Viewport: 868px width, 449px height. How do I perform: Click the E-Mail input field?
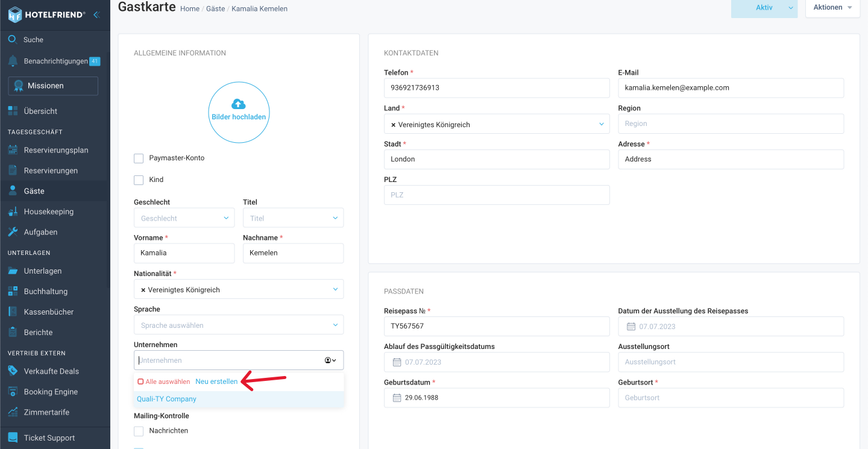(x=731, y=87)
